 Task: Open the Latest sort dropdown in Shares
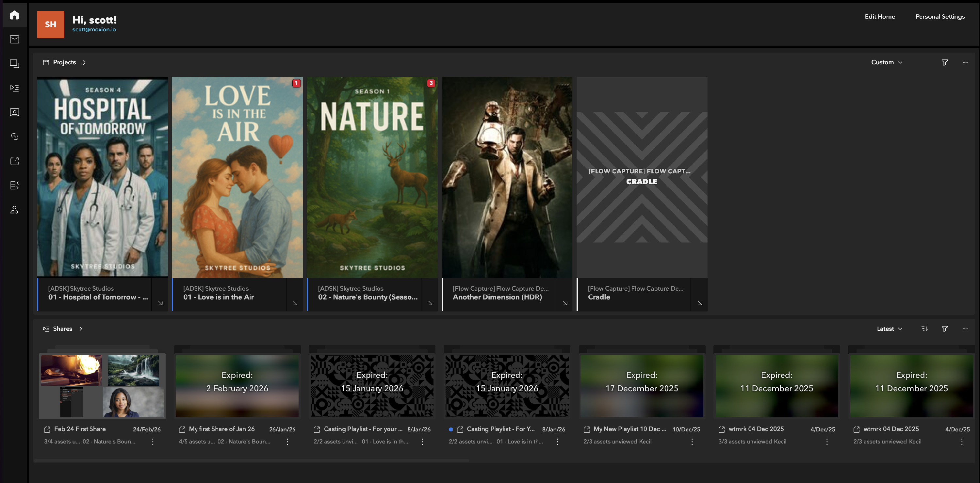889,329
